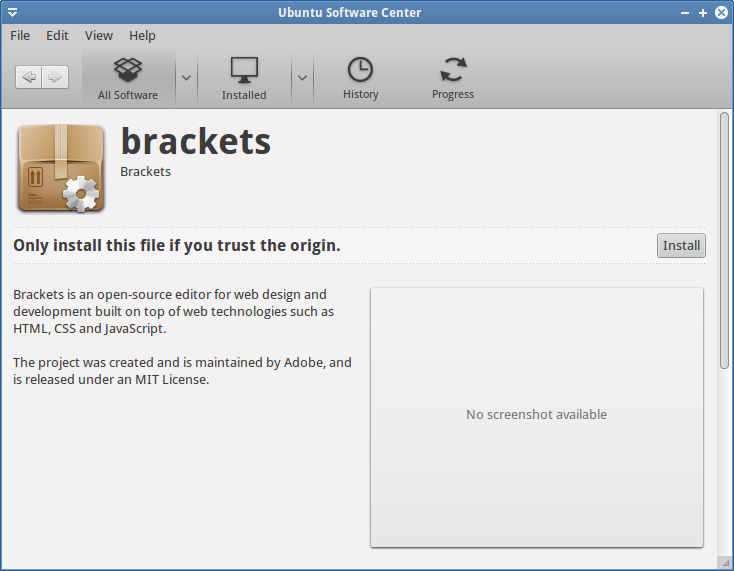This screenshot has width=734, height=571.
Task: Click the 'Brackets is an open-source editor' paragraph
Action: [173, 311]
